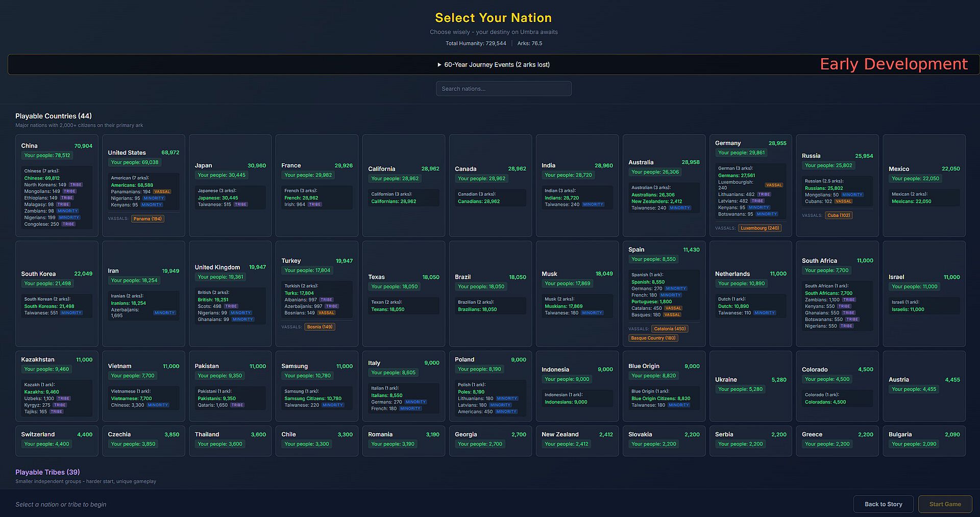Click the Catalonia (450) vassal tag
The width and height of the screenshot is (980, 517).
[670, 329]
